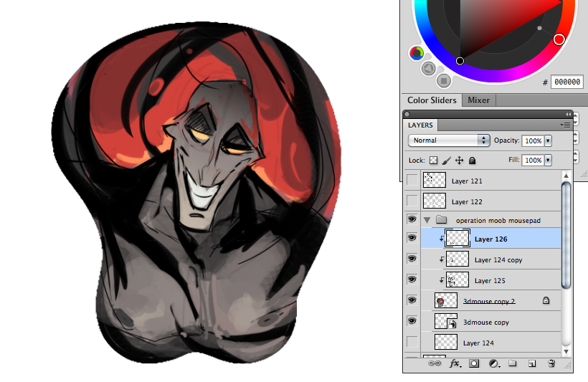Create a new layer group

(x=513, y=364)
